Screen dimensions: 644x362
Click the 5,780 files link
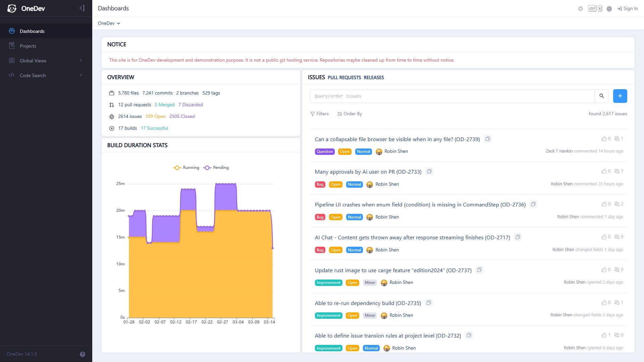128,93
